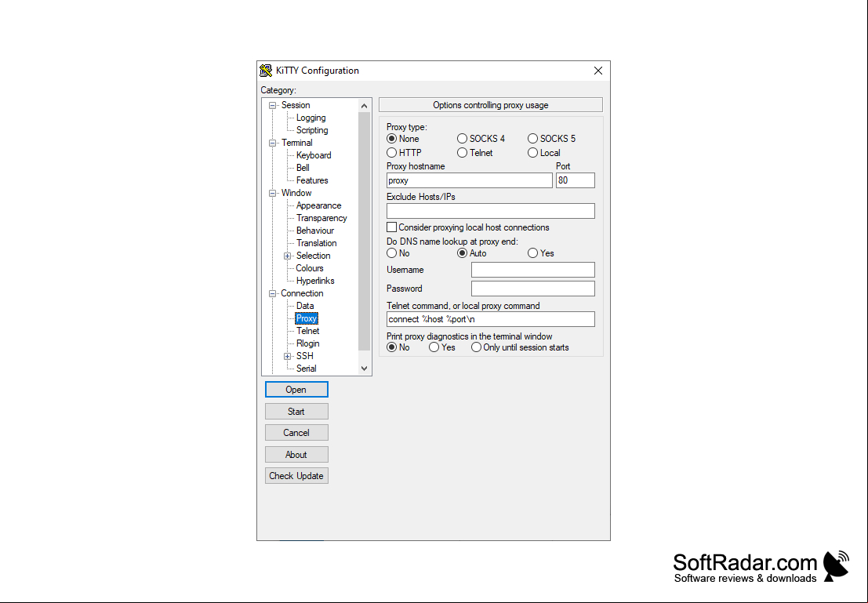Open the Scripting category
868x603 pixels.
(x=311, y=130)
